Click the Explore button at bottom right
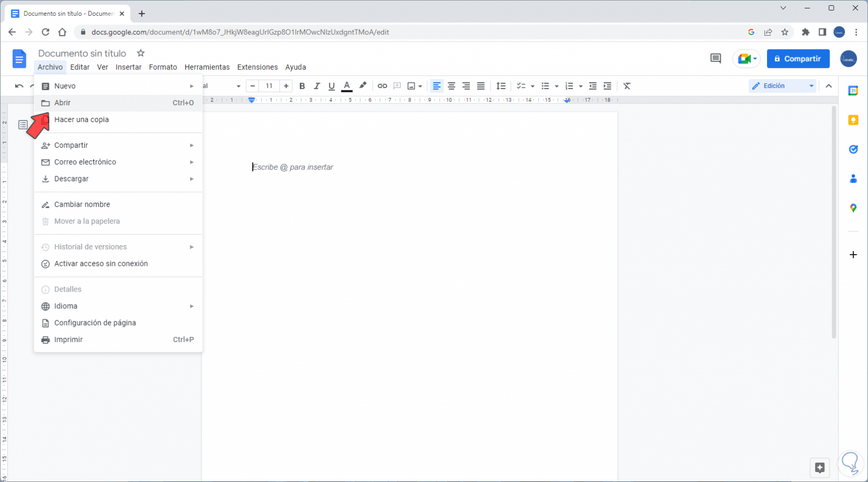 coord(820,467)
